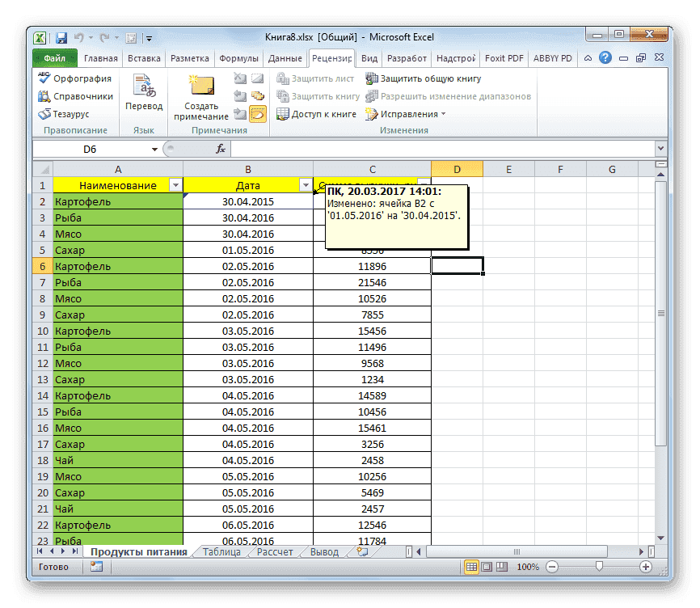Click the insert function fx button

[x=221, y=150]
